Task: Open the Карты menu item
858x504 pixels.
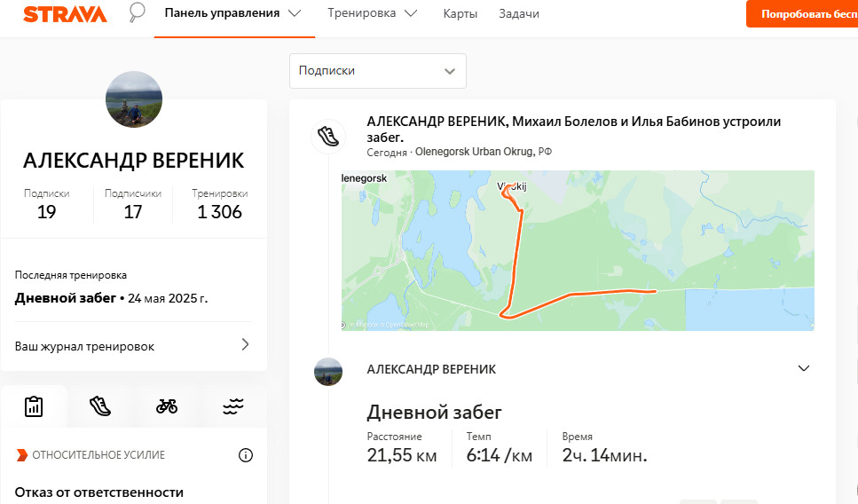Action: point(460,13)
